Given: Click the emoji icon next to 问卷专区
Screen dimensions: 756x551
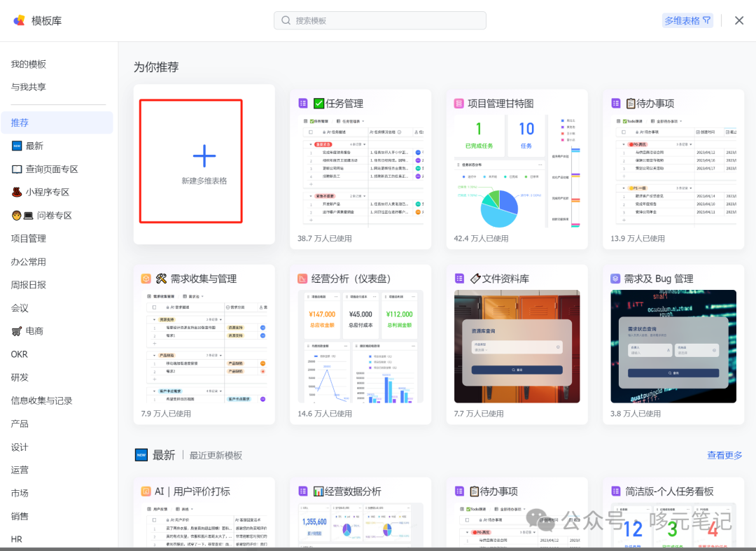Looking at the screenshot, I should (22, 216).
